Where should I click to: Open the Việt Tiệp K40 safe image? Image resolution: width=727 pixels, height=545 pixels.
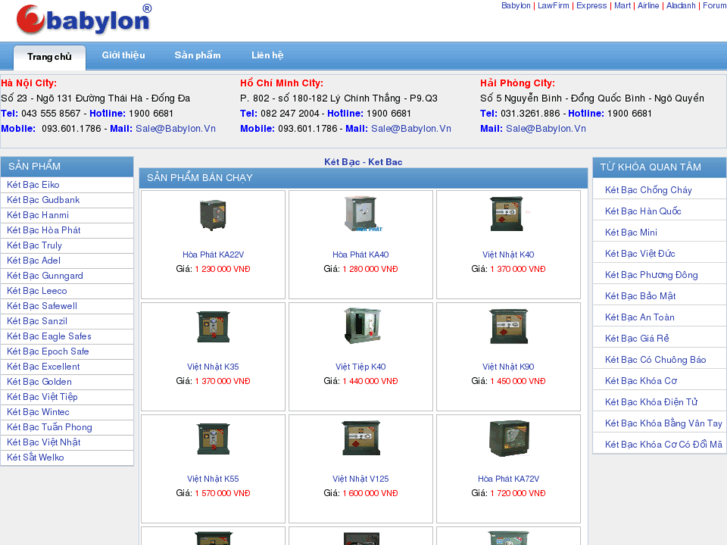pos(362,326)
